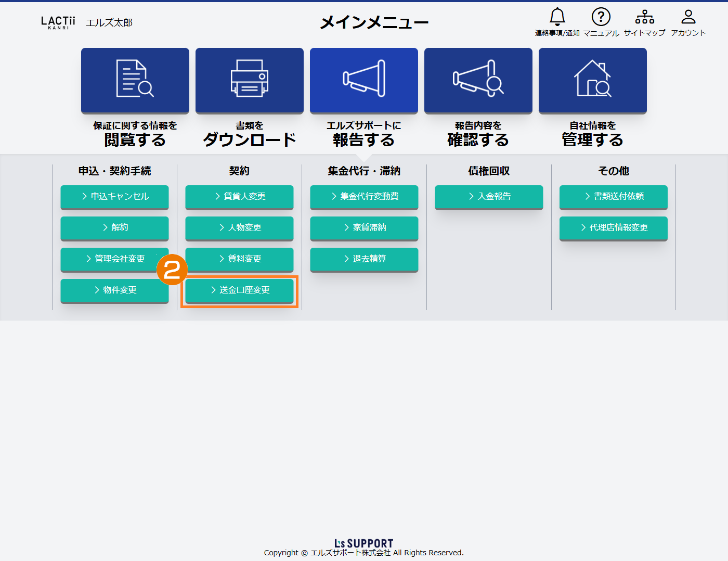Viewport: 728px width, 561px height.
Task: Click the 入金報告 button
Action: [x=489, y=197]
